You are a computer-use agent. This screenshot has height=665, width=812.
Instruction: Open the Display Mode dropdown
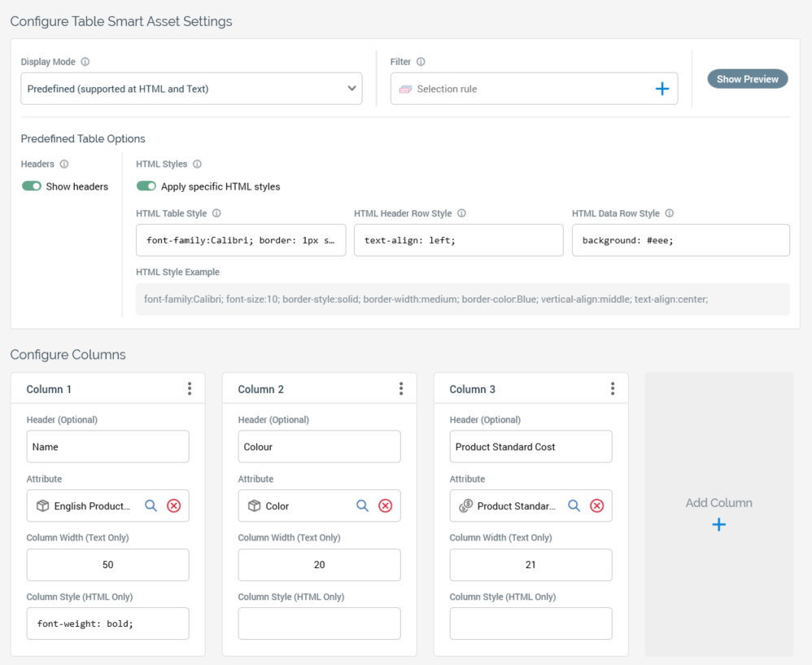[191, 89]
